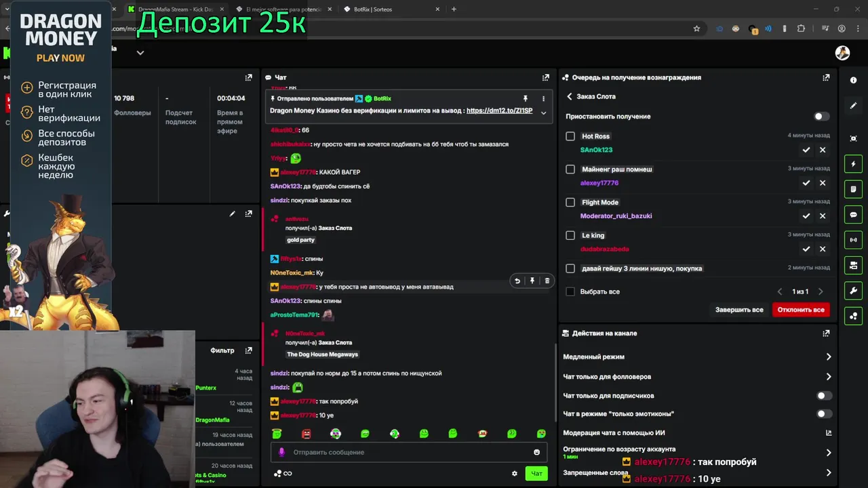The height and width of the screenshot is (488, 868).
Task: Click SAnOk123 username in reward queue
Action: coord(596,150)
